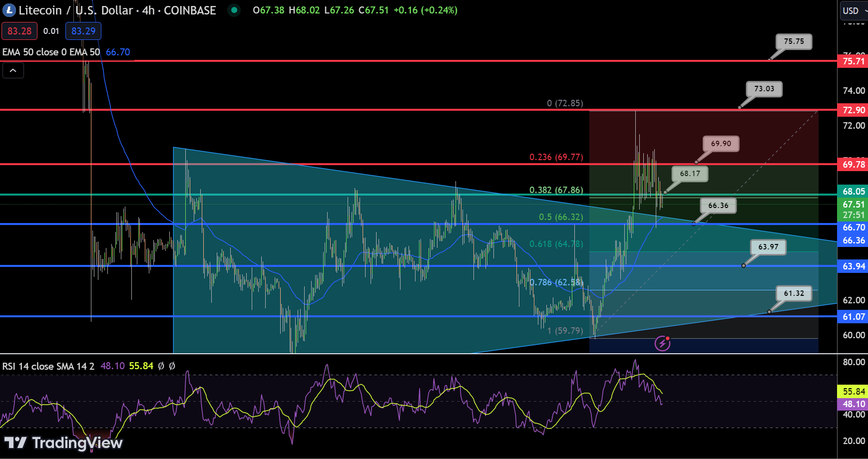868x459 pixels.
Task: Click the 63.94 blue price axis tag
Action: click(x=853, y=266)
